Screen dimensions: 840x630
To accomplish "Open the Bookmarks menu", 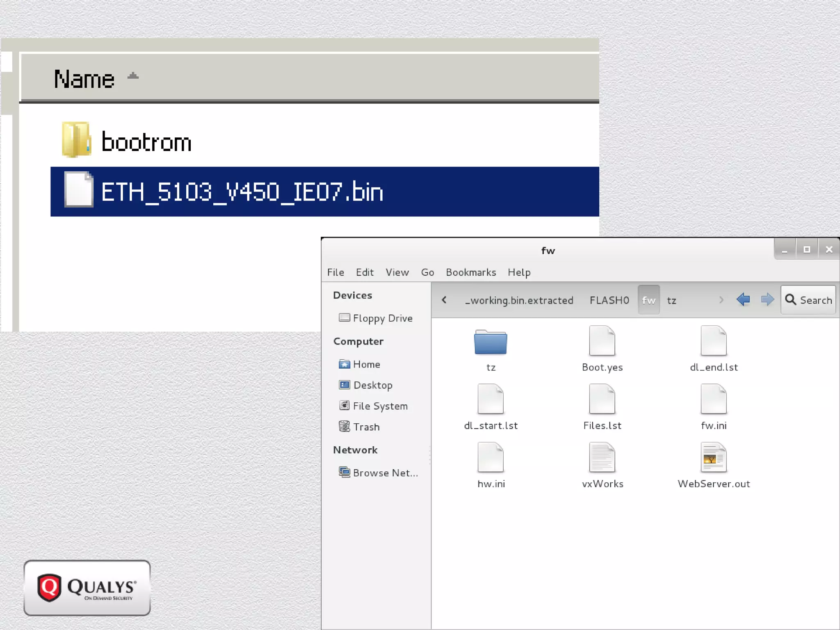I will click(470, 272).
